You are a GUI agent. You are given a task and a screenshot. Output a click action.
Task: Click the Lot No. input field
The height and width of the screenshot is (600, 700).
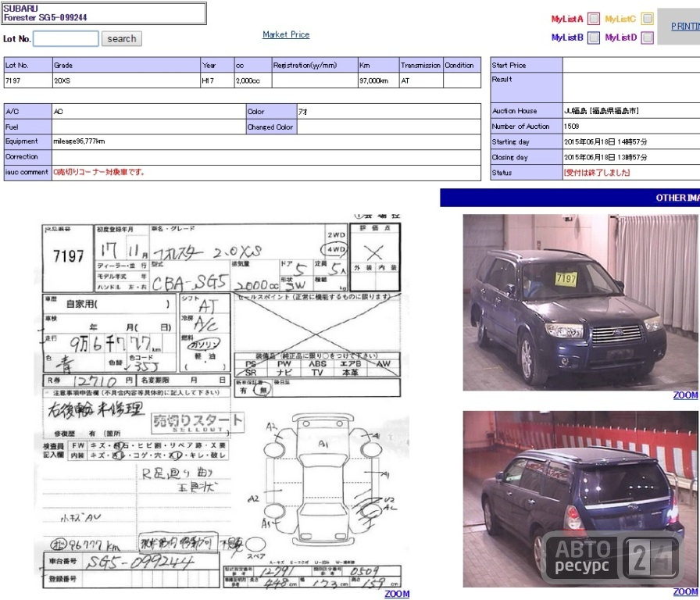pos(66,39)
